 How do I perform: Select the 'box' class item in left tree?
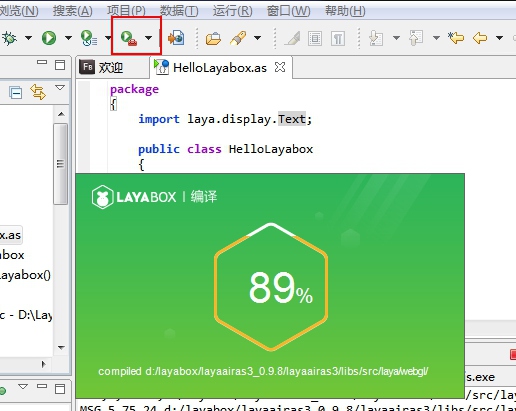pos(12,255)
